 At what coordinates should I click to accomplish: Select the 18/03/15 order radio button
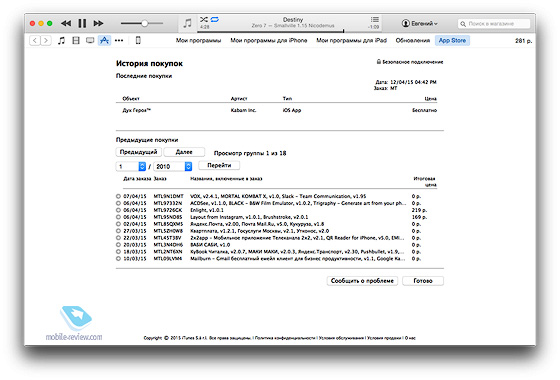118,252
